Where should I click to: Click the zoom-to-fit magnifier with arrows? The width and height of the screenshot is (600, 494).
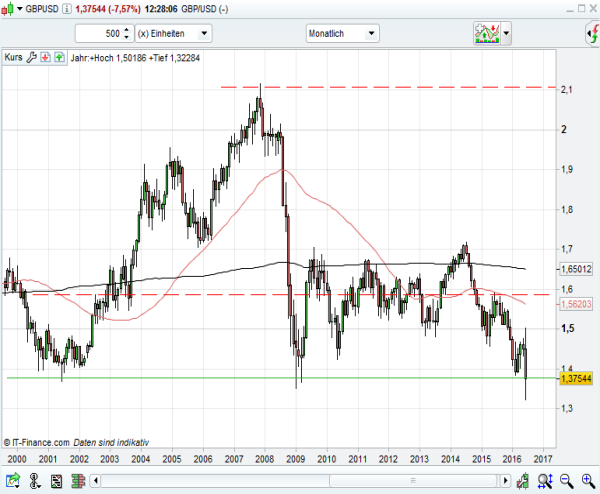545,481
